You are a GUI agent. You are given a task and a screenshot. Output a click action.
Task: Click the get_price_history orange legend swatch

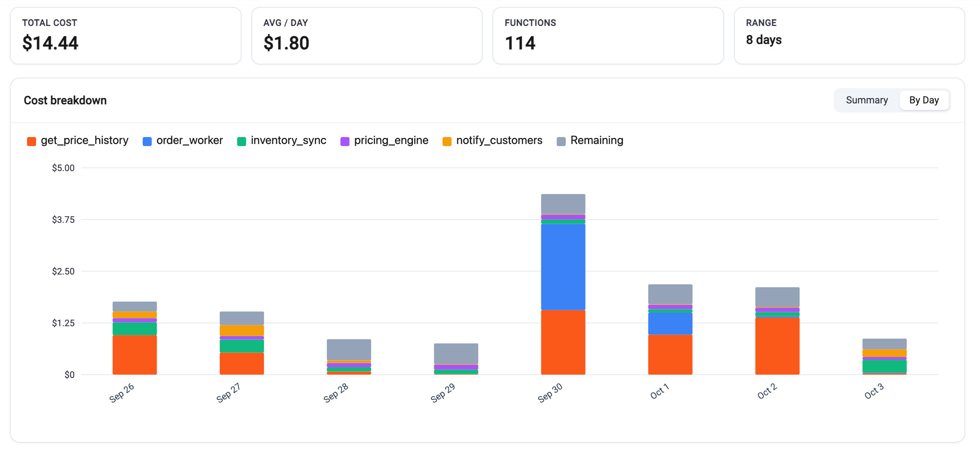(x=32, y=141)
